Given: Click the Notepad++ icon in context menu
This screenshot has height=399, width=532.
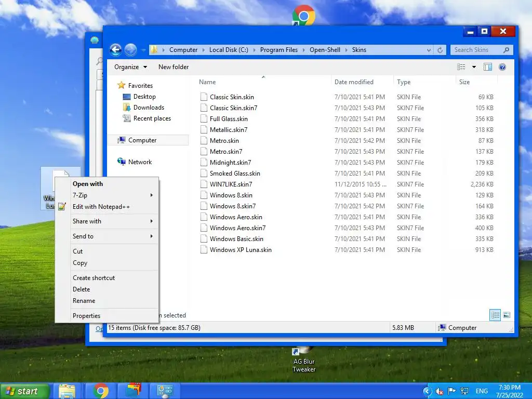Looking at the screenshot, I should [x=62, y=206].
